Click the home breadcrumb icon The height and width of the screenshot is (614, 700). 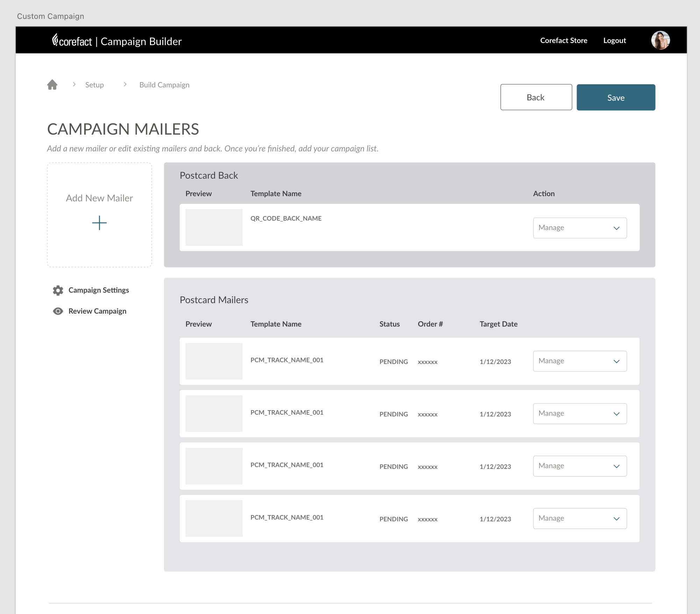[x=52, y=85]
